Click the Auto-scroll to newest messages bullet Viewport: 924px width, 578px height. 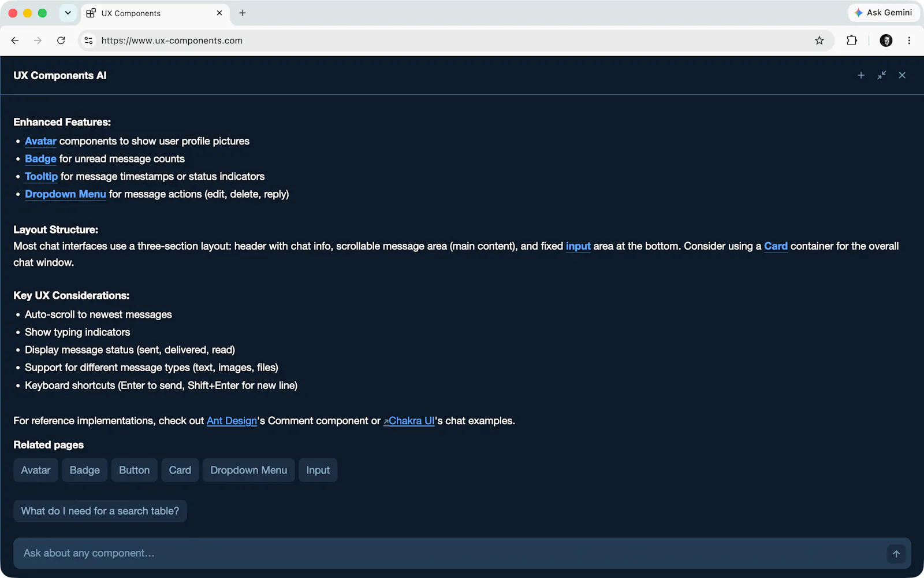pos(98,314)
